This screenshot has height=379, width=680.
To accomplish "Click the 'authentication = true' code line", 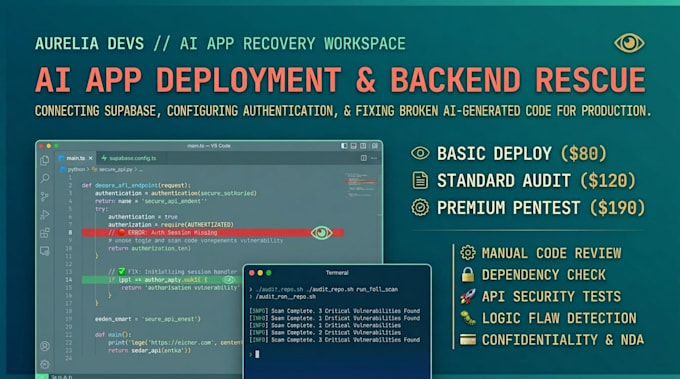I will (x=143, y=217).
